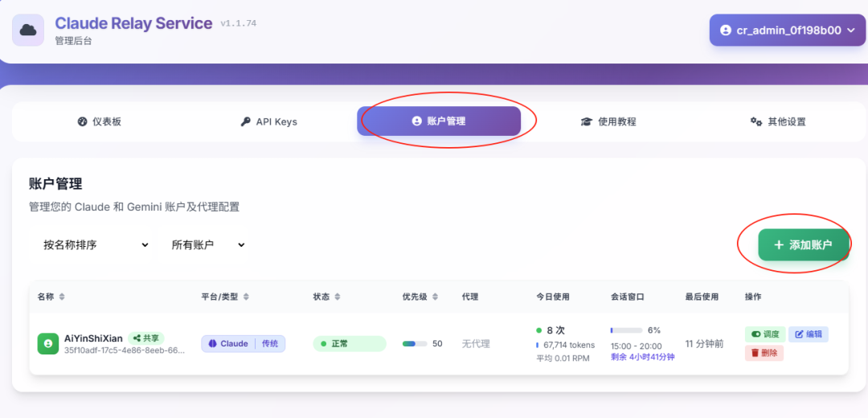Click the red 删除 delete button
The height and width of the screenshot is (418, 868).
(x=764, y=353)
